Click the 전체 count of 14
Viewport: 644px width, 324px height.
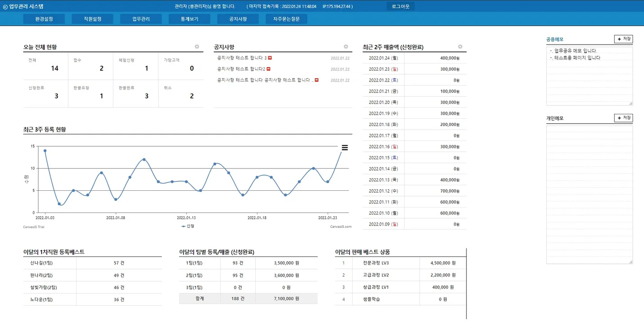[x=54, y=68]
